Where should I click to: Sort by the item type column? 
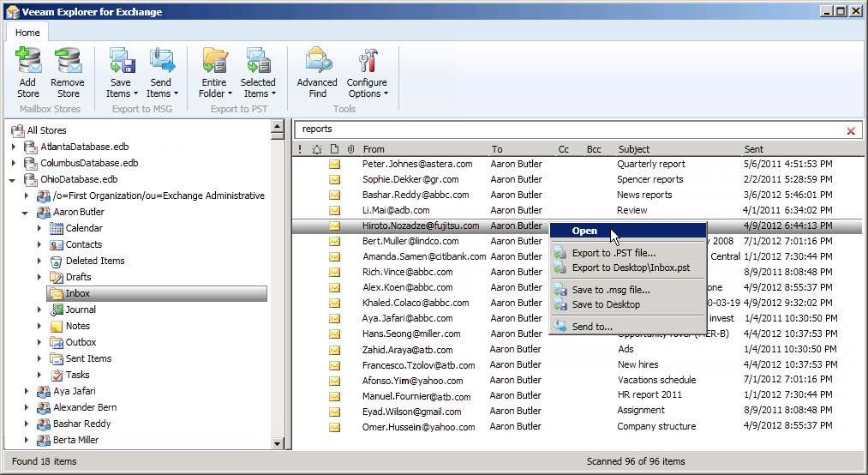pos(334,149)
